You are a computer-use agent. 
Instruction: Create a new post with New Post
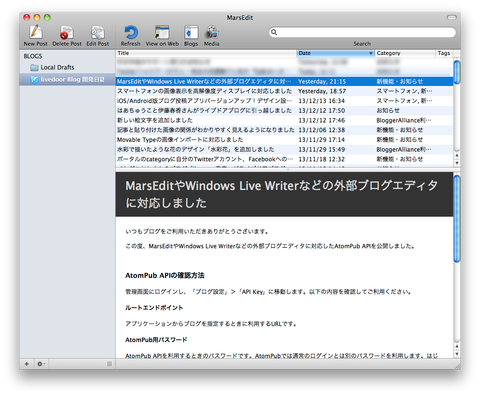[x=35, y=35]
